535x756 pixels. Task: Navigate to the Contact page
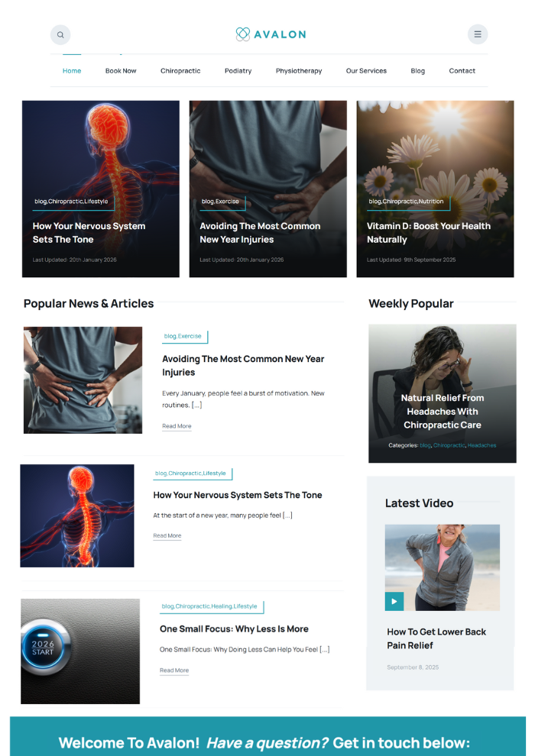click(x=462, y=71)
